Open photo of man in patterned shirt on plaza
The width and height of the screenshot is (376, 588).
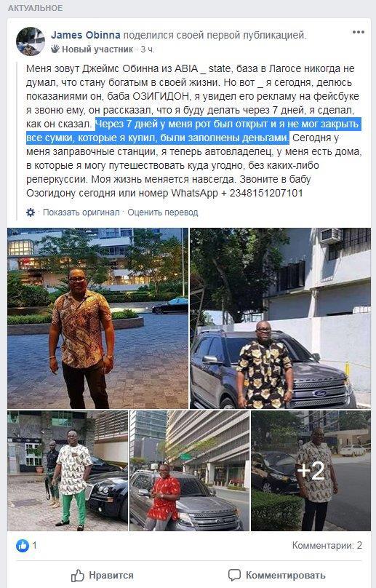tap(98, 318)
